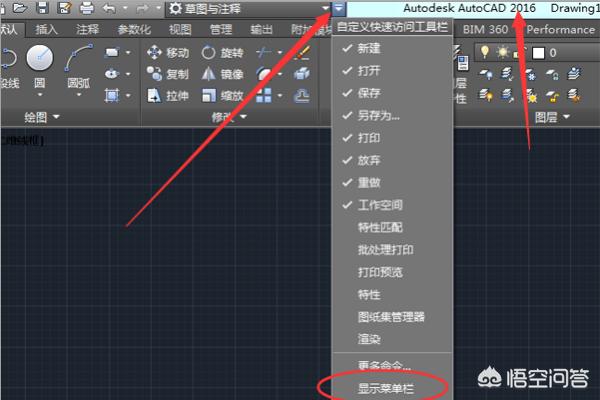Select the 拉伸 stretch tool

[168, 95]
